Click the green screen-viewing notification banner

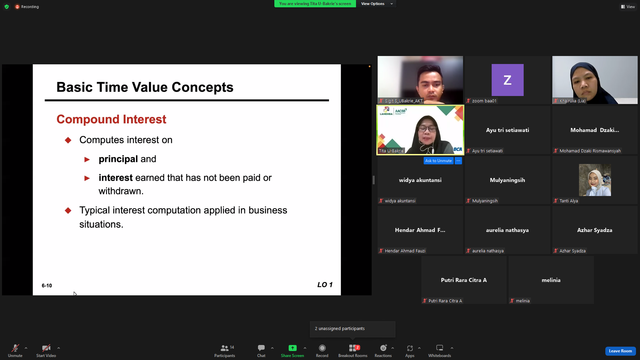[315, 4]
